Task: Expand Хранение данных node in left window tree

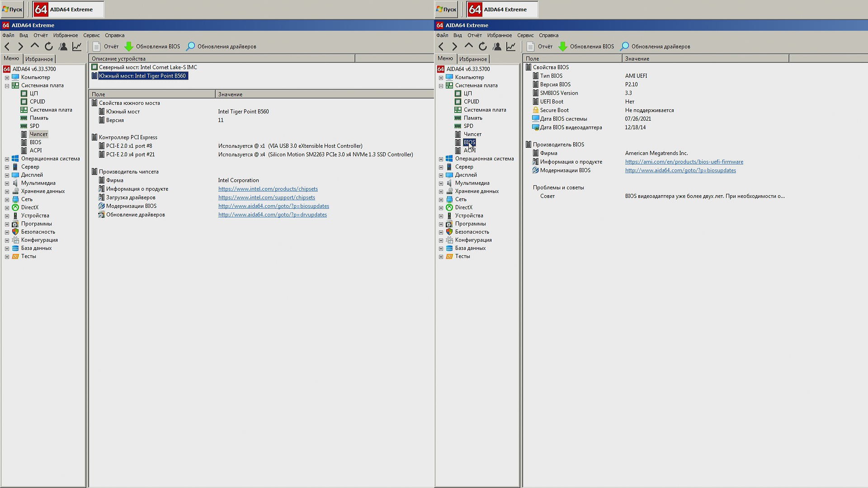Action: [x=7, y=192]
